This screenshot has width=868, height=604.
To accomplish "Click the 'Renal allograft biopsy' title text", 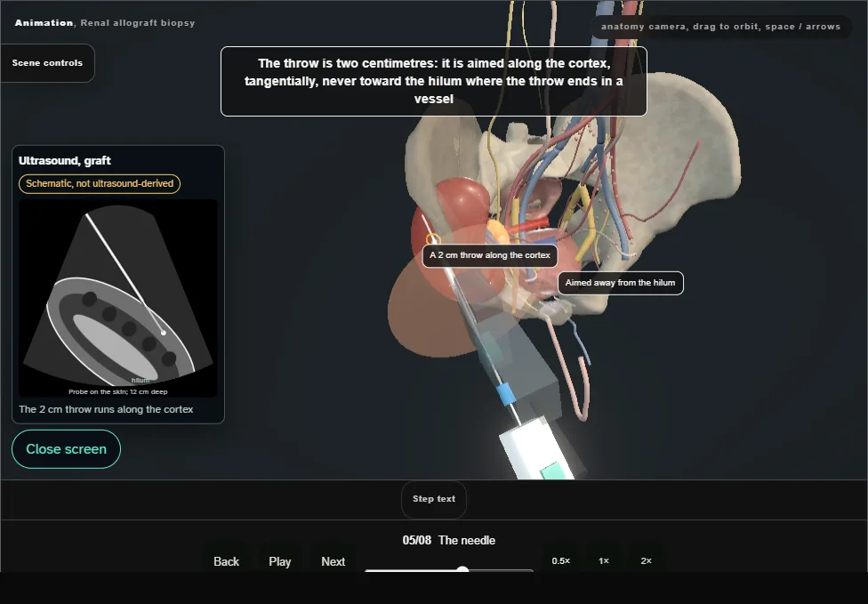I will [x=138, y=23].
